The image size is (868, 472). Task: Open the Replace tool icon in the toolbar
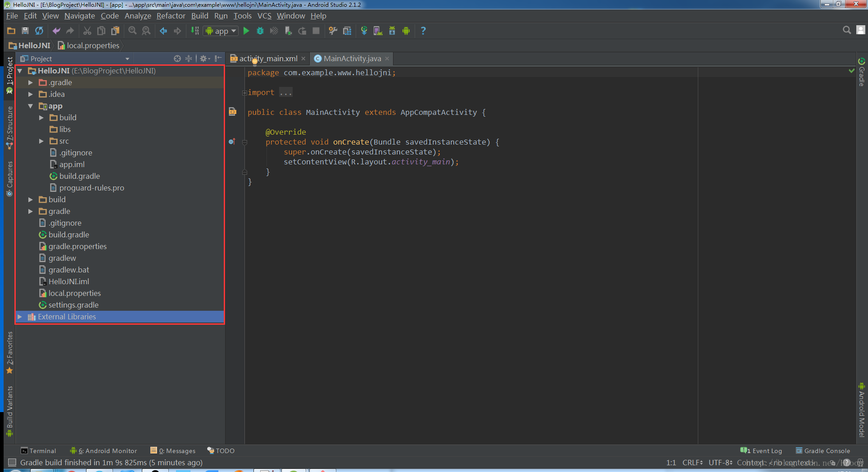pos(146,31)
